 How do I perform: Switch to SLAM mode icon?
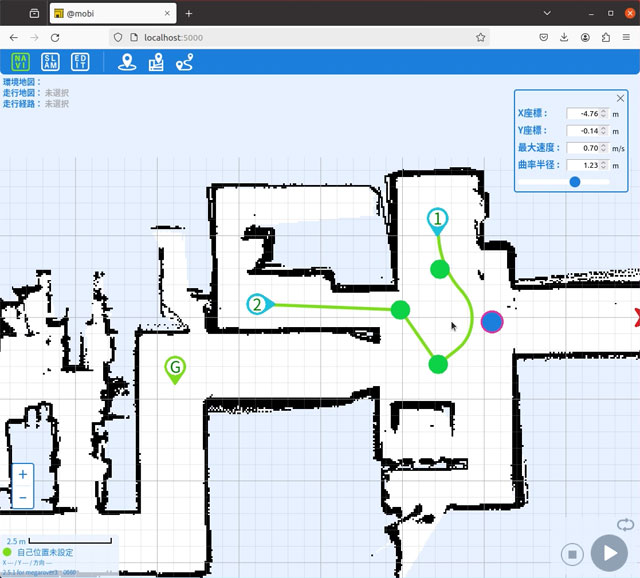pos(50,62)
